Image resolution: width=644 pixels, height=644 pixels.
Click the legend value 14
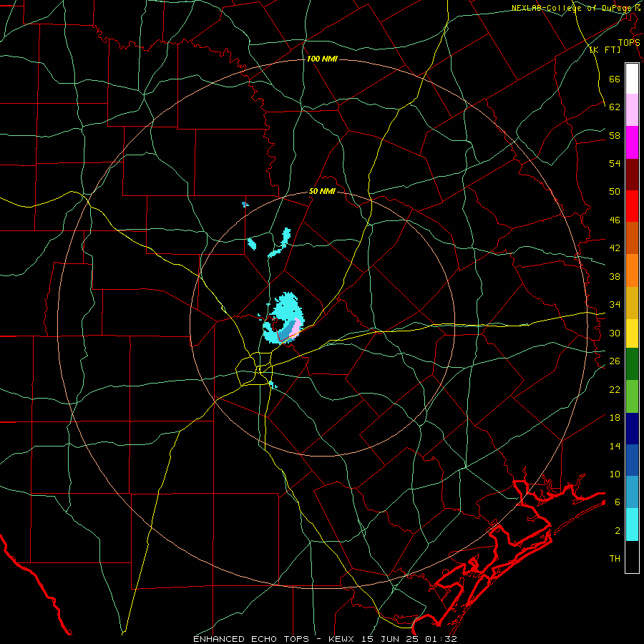pyautogui.click(x=615, y=446)
